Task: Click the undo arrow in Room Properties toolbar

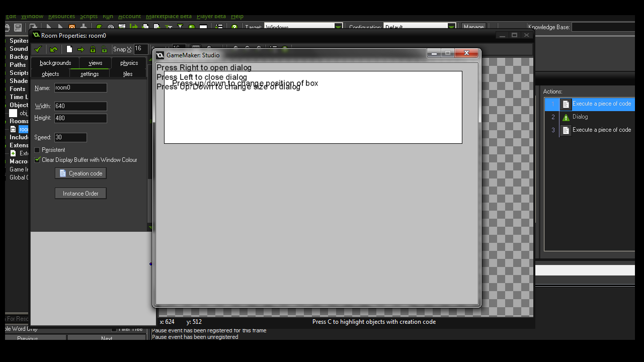Action: pyautogui.click(x=54, y=49)
